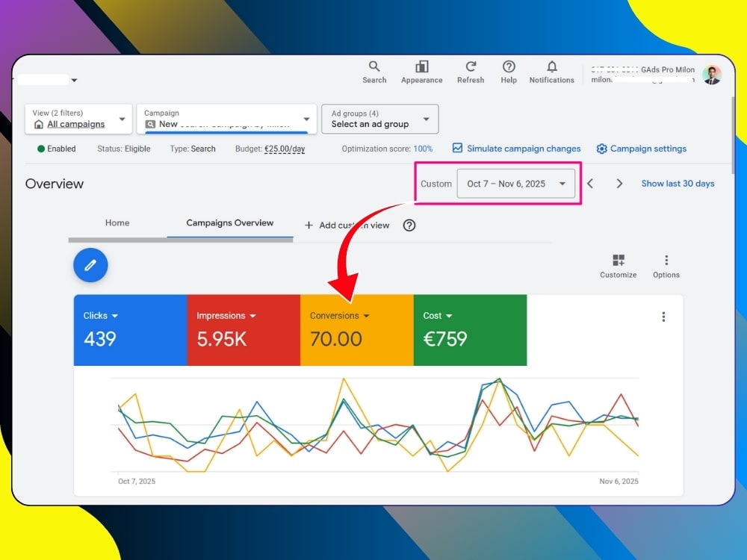Expand the Campaign selector dropdown

(227, 119)
